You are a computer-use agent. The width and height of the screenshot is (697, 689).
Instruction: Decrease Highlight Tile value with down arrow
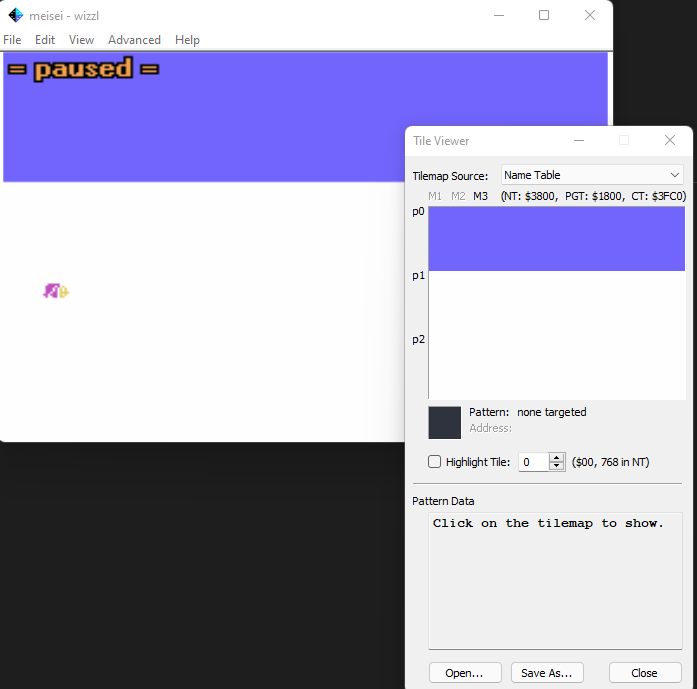point(557,466)
